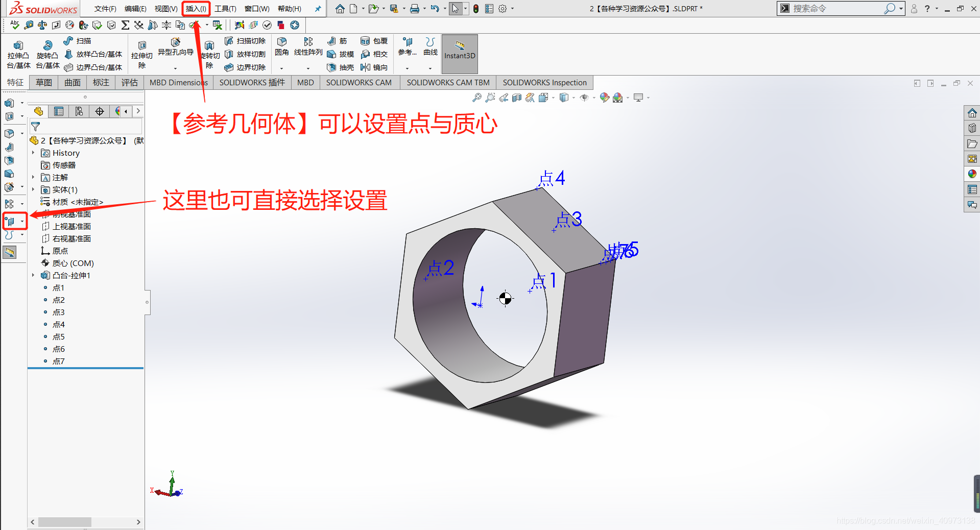Image resolution: width=980 pixels, height=530 pixels.
Task: Open the Appearances color ball in task pane
Action: click(972, 174)
